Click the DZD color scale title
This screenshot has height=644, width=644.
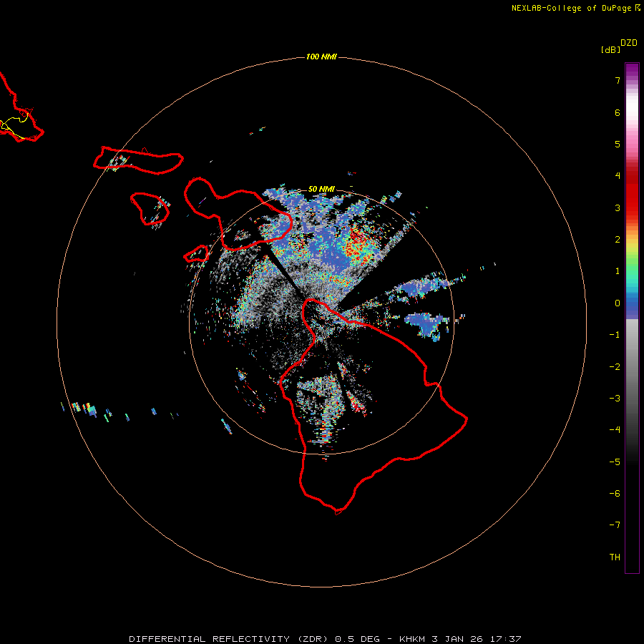coord(629,43)
